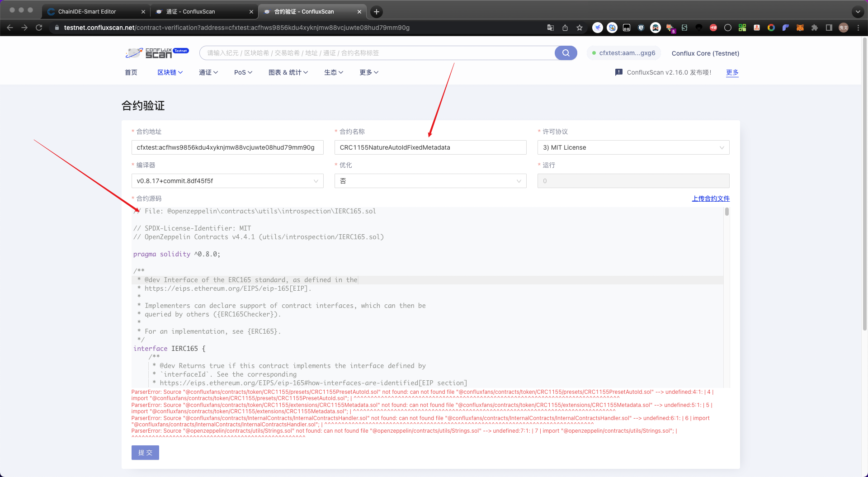The image size is (868, 477).
Task: Click the white circle outline extension icon
Action: coord(728,28)
